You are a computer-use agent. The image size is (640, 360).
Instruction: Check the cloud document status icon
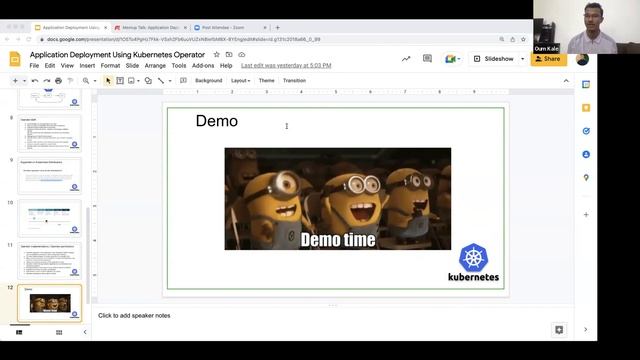point(242,55)
